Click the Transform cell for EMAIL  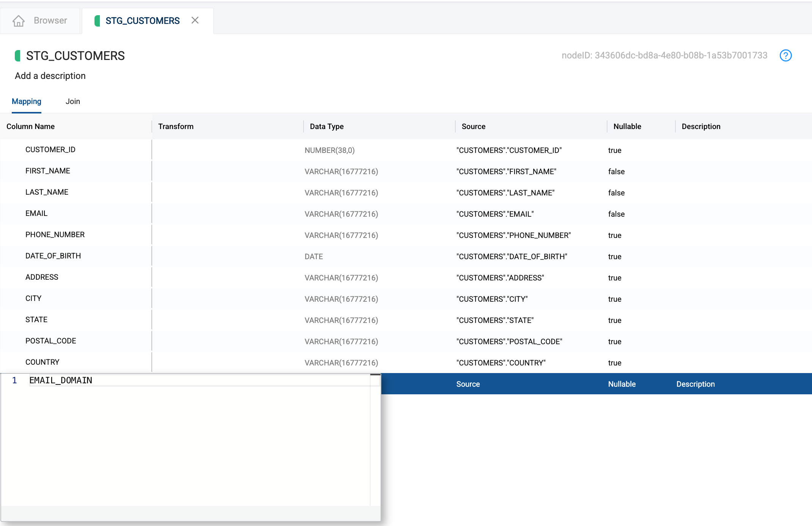coord(227,214)
